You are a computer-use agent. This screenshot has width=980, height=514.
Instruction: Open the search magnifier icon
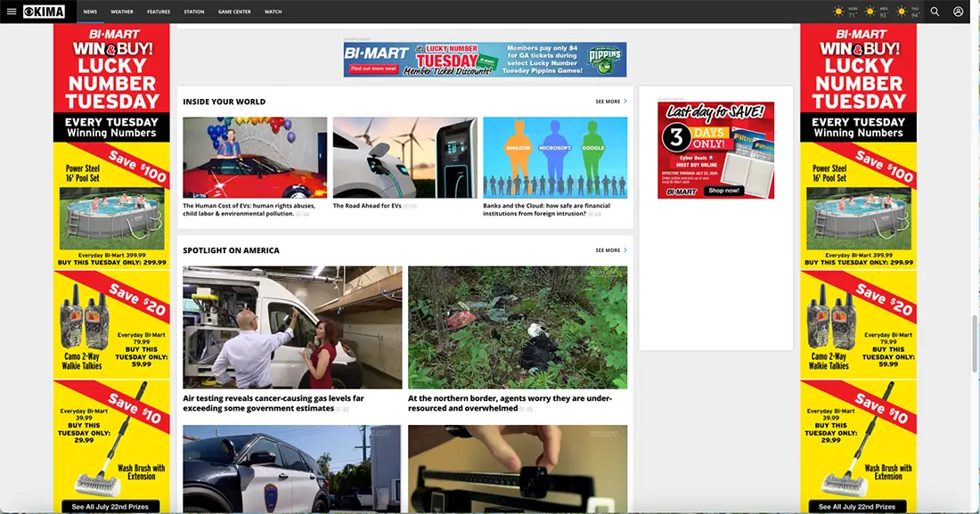tap(935, 12)
